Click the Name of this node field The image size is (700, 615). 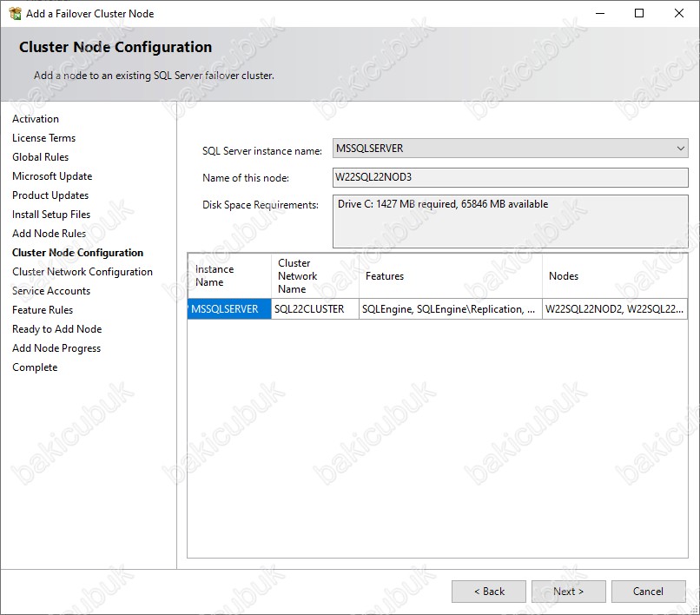point(510,177)
